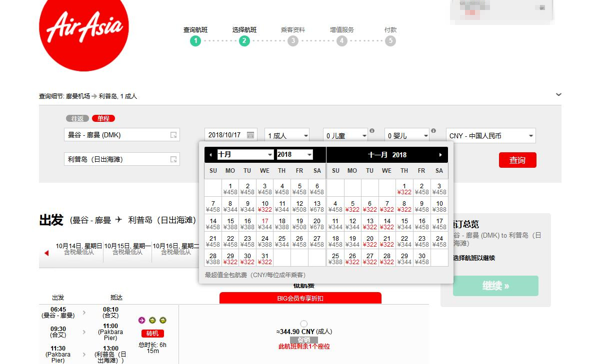This screenshot has width=597, height=364.
Task: Click the first green transfer icon
Action: coord(152,320)
